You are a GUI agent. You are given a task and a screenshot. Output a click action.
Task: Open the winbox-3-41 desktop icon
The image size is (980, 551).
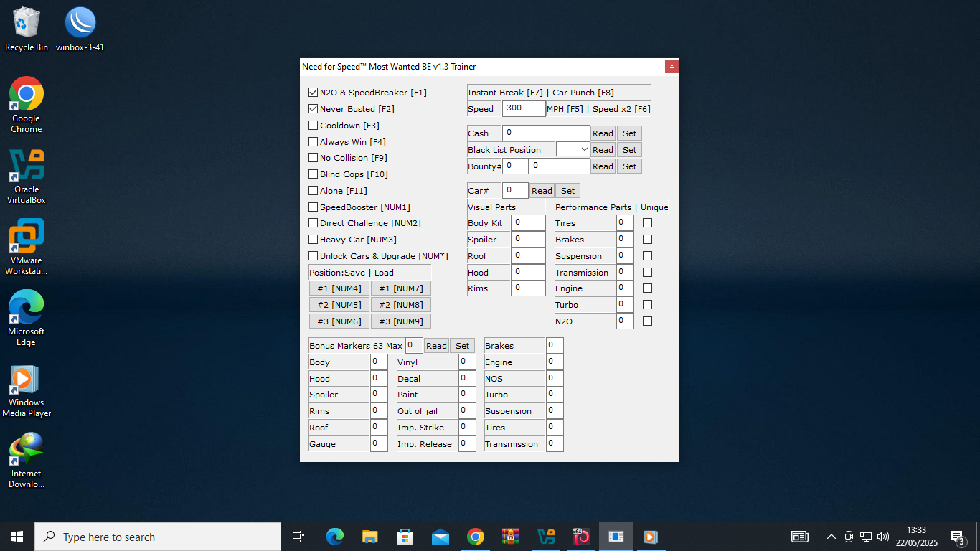[x=80, y=30]
